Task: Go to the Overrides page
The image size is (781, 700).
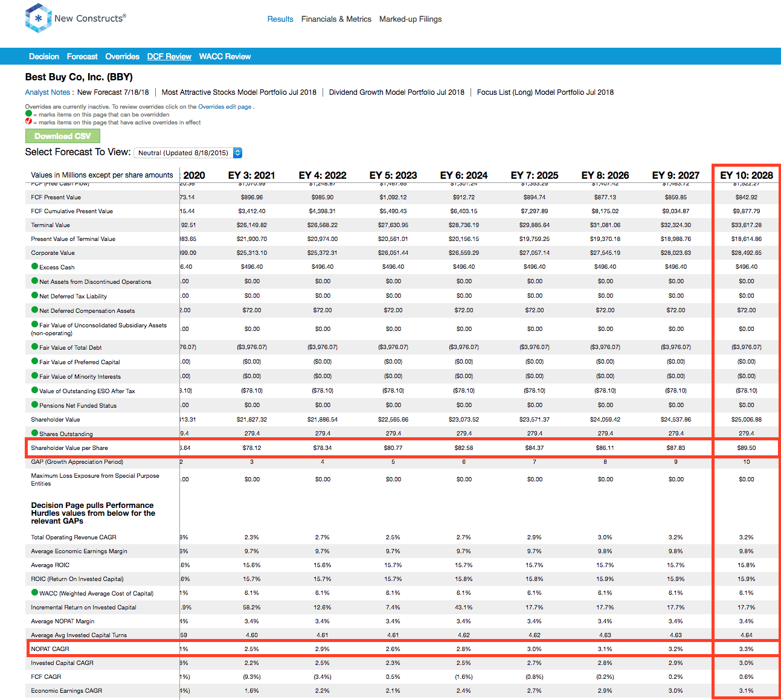Action: (x=122, y=56)
